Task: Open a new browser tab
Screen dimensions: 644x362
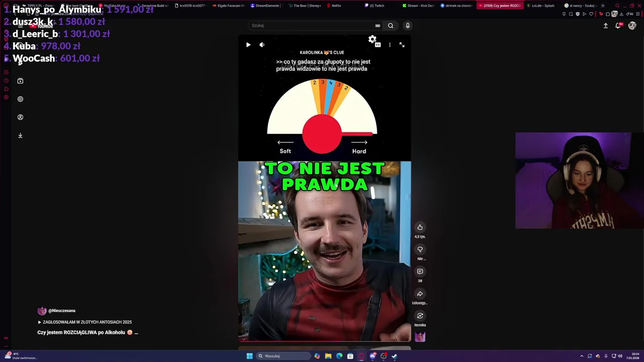Action: (x=603, y=6)
